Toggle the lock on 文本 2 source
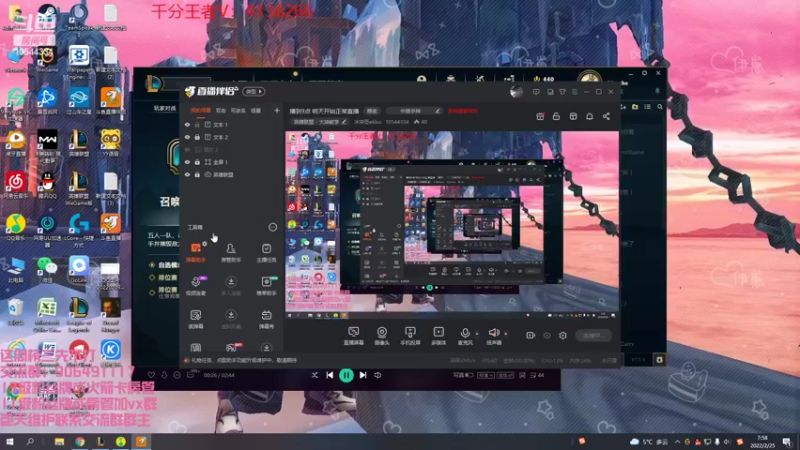This screenshot has width=800, height=450. (x=197, y=137)
